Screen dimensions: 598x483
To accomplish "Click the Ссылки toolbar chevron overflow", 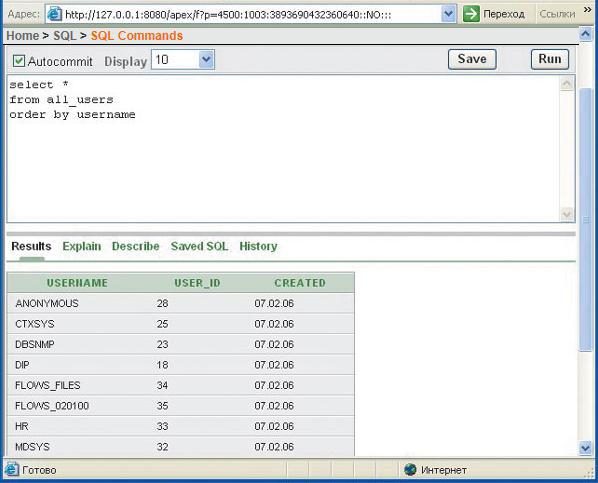I will click(x=587, y=10).
